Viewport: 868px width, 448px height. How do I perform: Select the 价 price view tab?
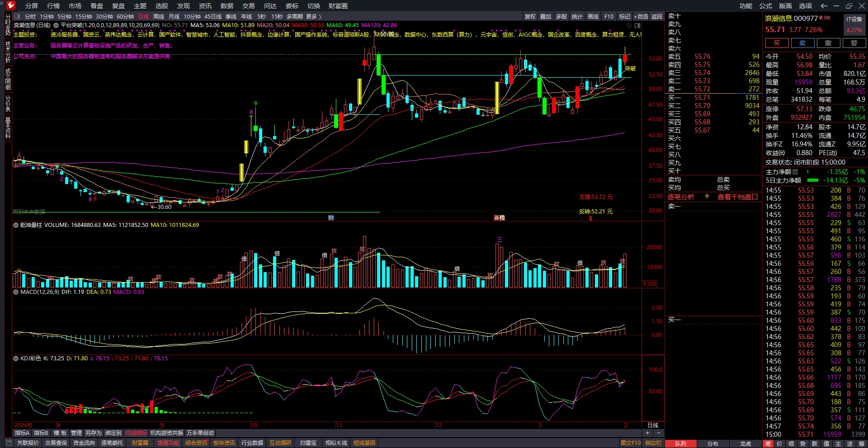tap(779, 443)
